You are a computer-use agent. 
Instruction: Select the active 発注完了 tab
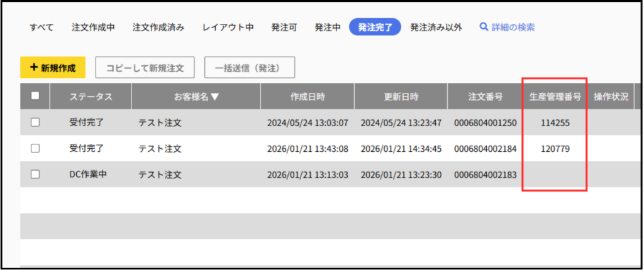tap(375, 28)
